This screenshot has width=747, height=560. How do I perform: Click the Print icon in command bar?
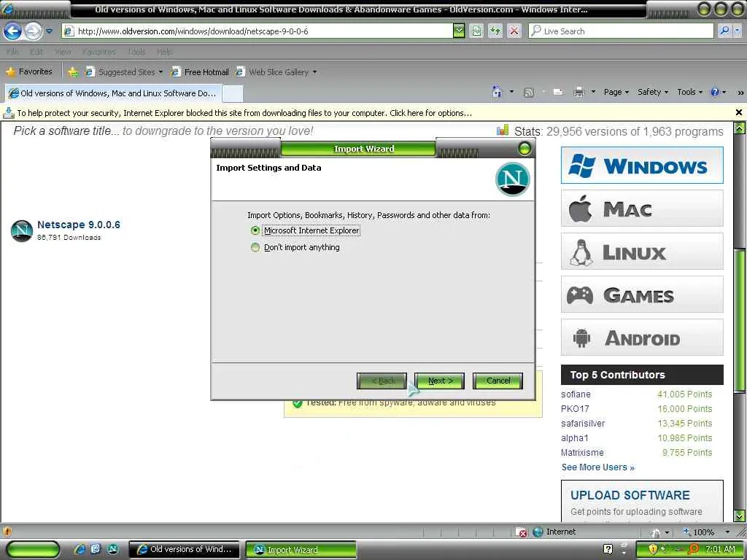pyautogui.click(x=578, y=92)
